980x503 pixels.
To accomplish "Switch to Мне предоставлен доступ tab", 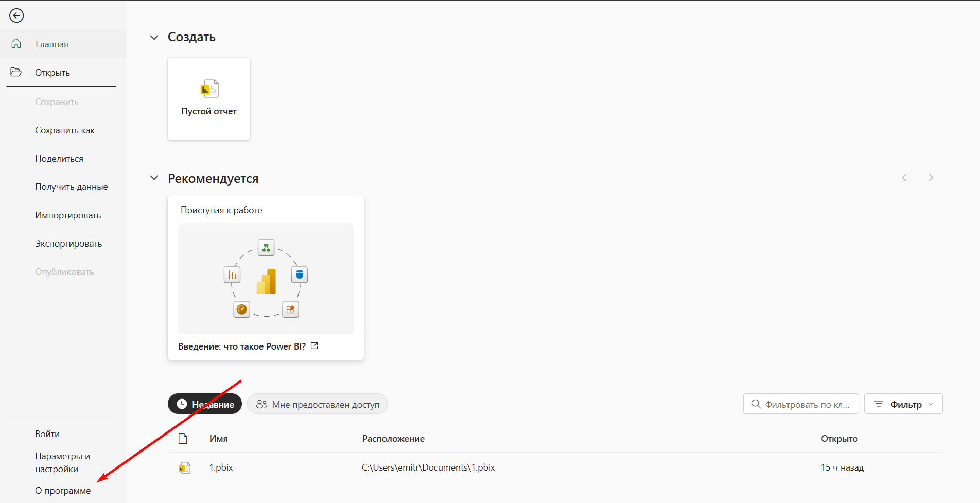I will click(x=318, y=404).
